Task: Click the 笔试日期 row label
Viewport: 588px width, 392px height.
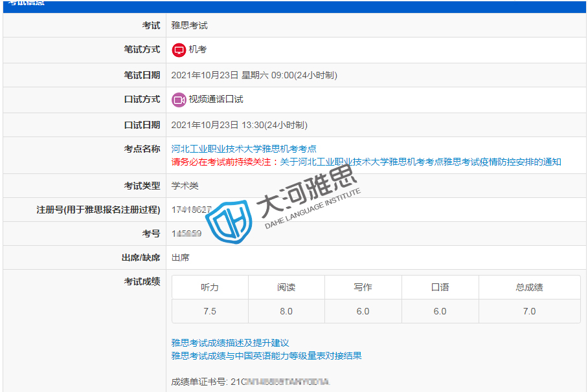Action: click(x=142, y=75)
